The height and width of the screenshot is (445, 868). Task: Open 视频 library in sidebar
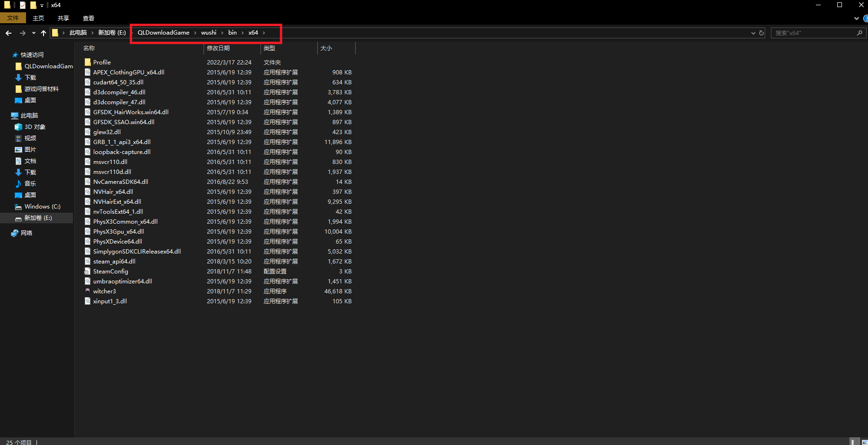[30, 138]
